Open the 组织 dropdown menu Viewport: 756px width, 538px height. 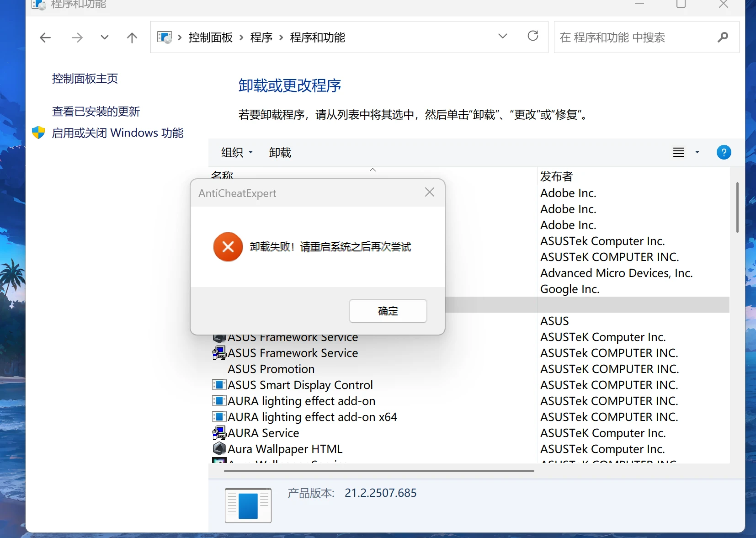point(237,152)
